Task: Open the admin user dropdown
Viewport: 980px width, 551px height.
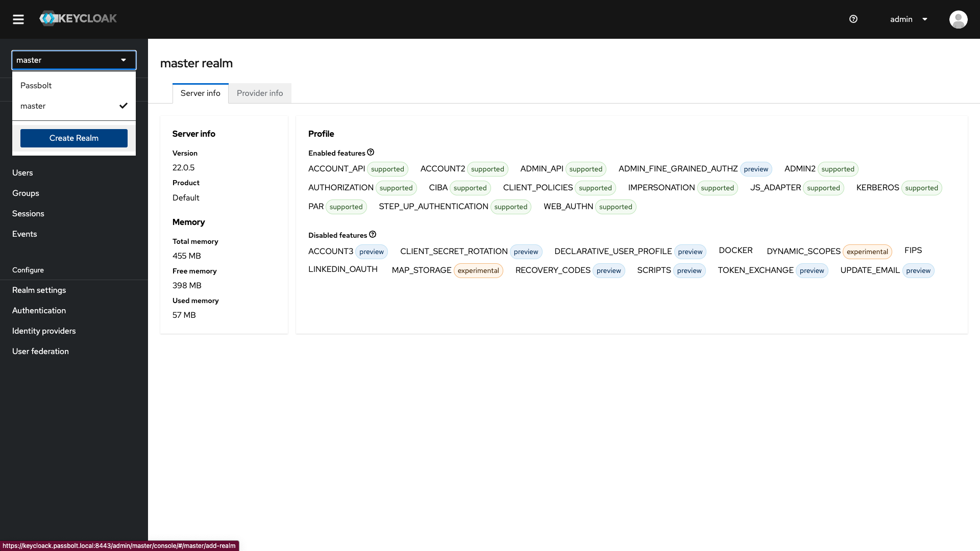Action: [x=901, y=19]
